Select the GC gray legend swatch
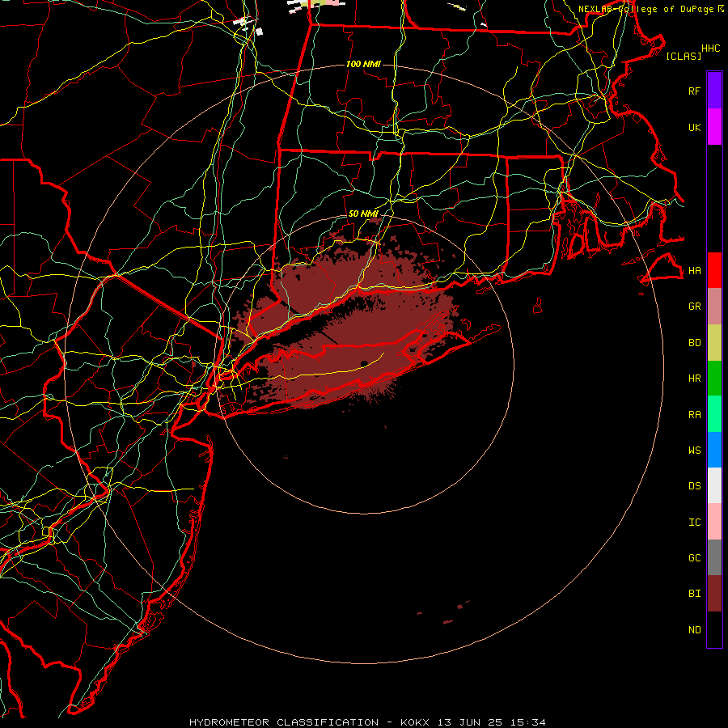 [714, 557]
